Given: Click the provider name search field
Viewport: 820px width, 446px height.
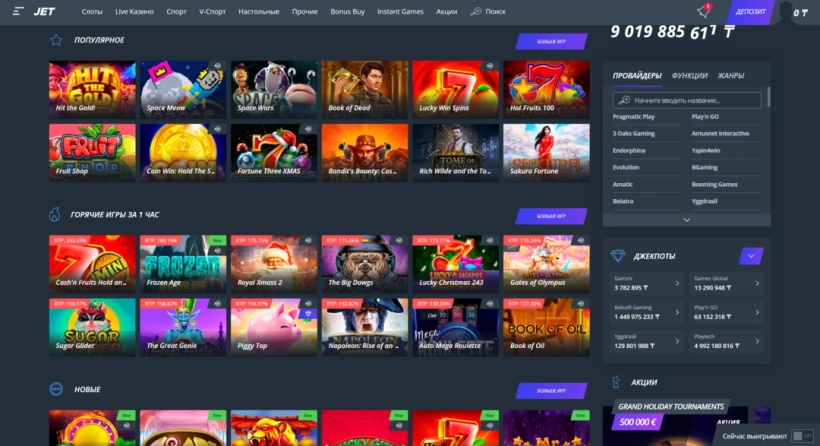Looking at the screenshot, I should click(692, 100).
